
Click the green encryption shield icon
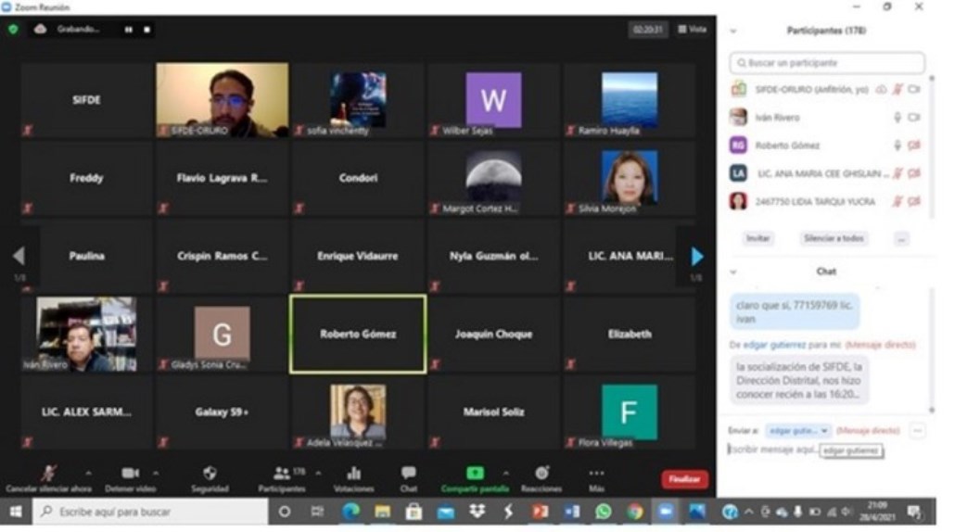click(13, 30)
